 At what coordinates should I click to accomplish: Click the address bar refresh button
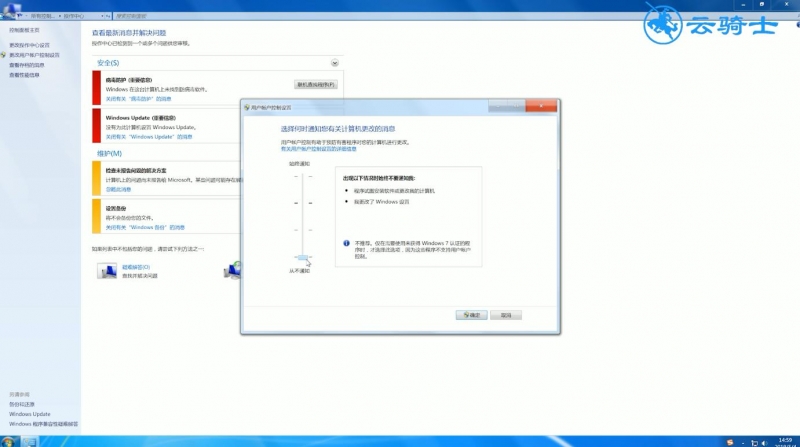click(108, 16)
